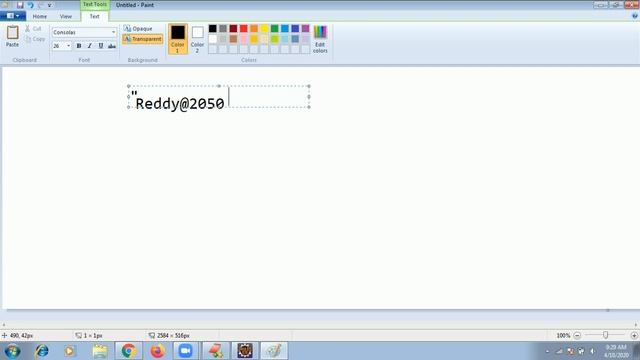Click the 100% zoom level text
This screenshot has width=640, height=360.
coord(563,336)
